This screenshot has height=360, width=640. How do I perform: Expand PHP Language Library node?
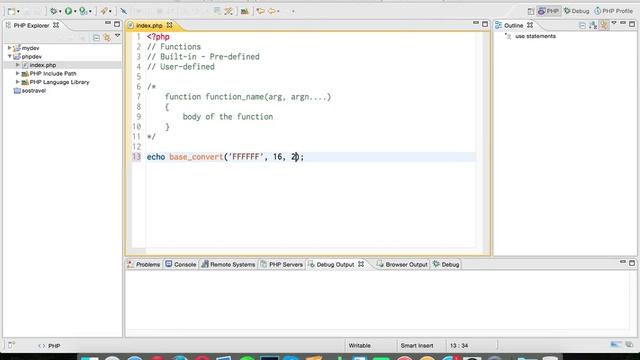(18, 82)
